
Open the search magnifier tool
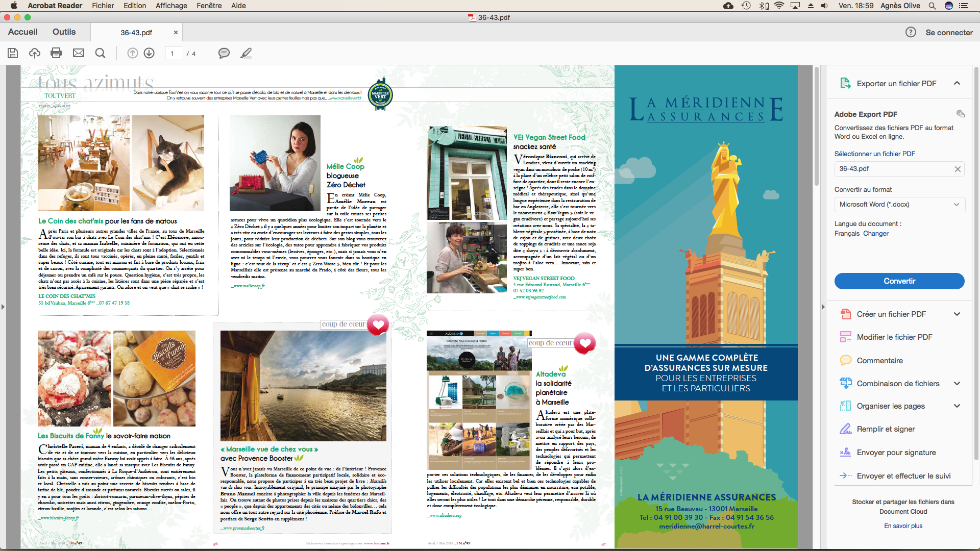click(x=101, y=53)
